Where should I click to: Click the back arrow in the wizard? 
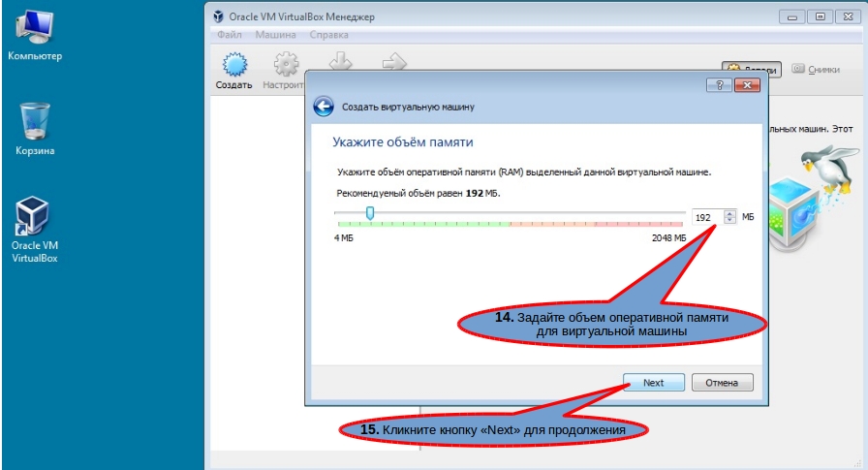tap(324, 107)
